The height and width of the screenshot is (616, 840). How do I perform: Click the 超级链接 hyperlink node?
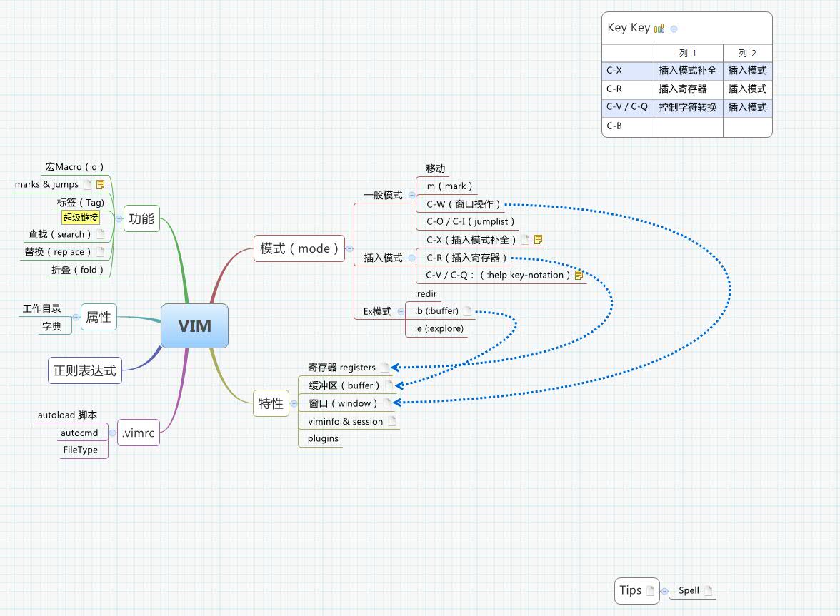coord(81,218)
